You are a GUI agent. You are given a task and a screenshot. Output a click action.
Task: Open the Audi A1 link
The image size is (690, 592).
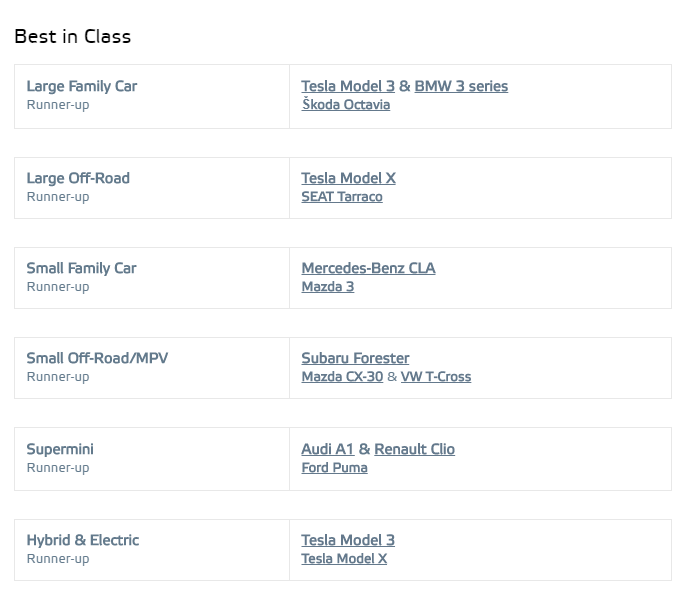click(x=327, y=449)
